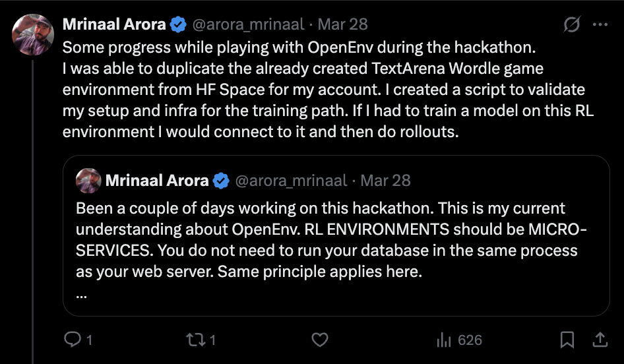Open the top Mrinaal Arora name link
Image resolution: width=624 pixels, height=364 pixels.
[x=115, y=24]
